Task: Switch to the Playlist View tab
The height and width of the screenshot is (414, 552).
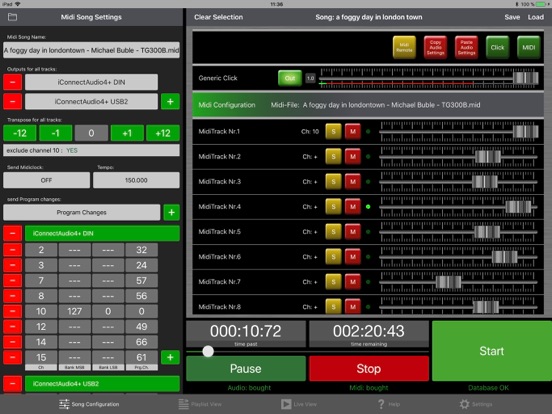Action: pyautogui.click(x=200, y=404)
